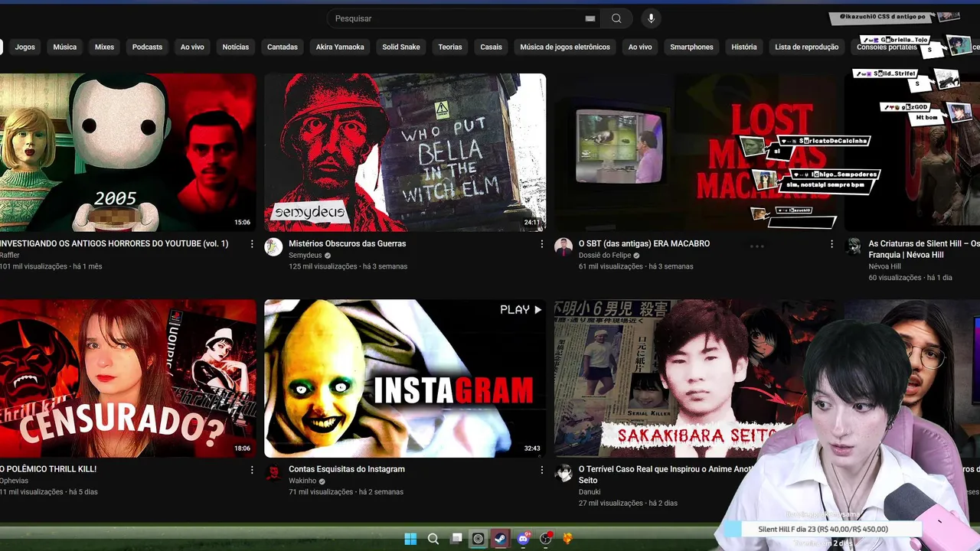
Task: Open options for O SBT ERA MACABRO video
Action: (832, 244)
